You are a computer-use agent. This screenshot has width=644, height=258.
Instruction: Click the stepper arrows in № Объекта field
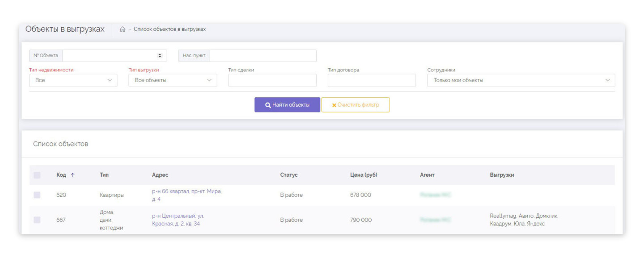(160, 55)
